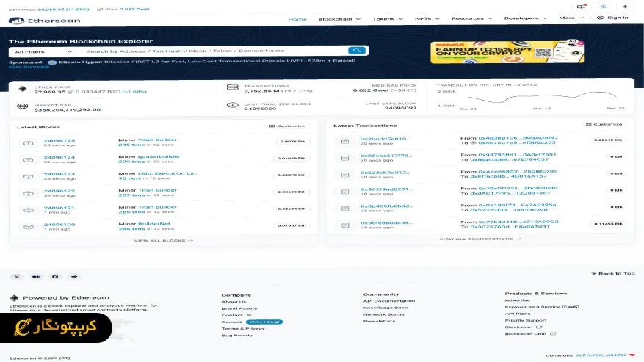
Task: Open the Priority Support footer link
Action: [x=526, y=320]
